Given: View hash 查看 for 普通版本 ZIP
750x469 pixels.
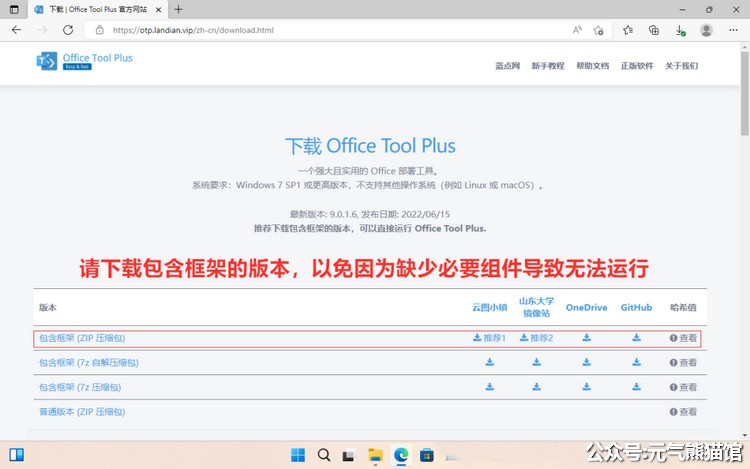Looking at the screenshot, I should pos(683,412).
